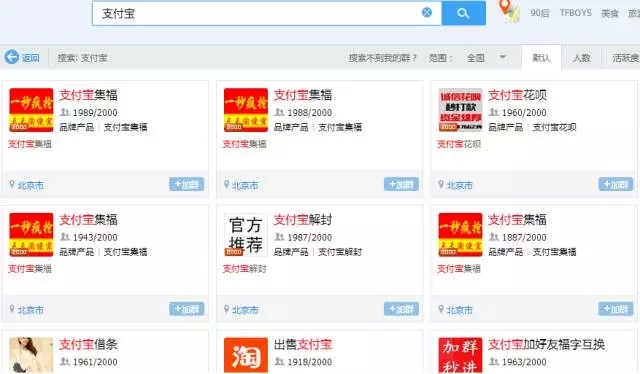Join the 支付宝集福 group with 1989/2000 members
Image resolution: width=640 pixels, height=374 pixels.
pos(187,184)
